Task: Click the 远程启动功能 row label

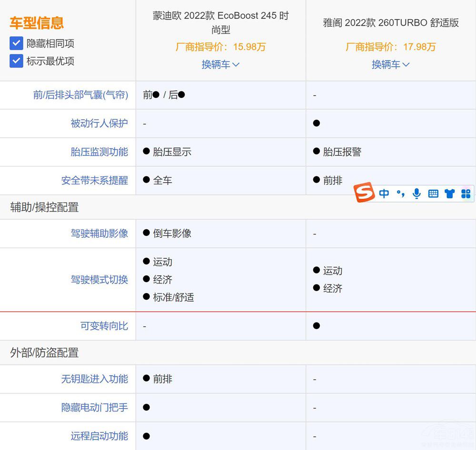Action: coord(99,436)
